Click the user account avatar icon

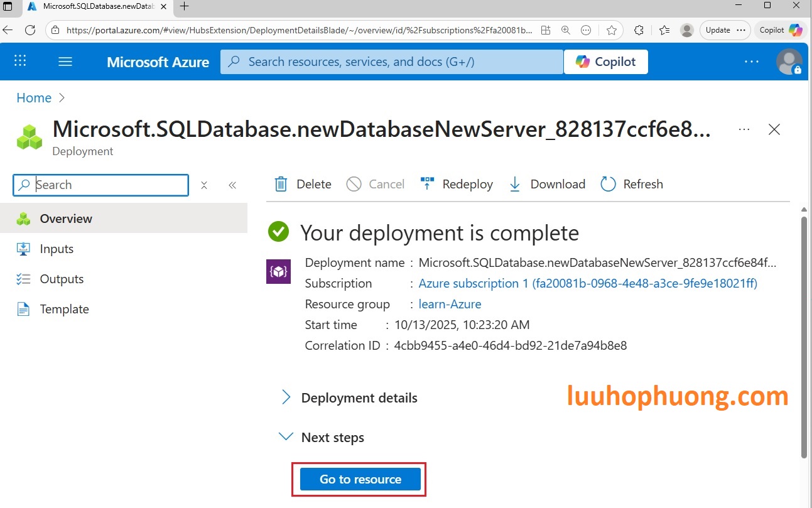pos(789,62)
